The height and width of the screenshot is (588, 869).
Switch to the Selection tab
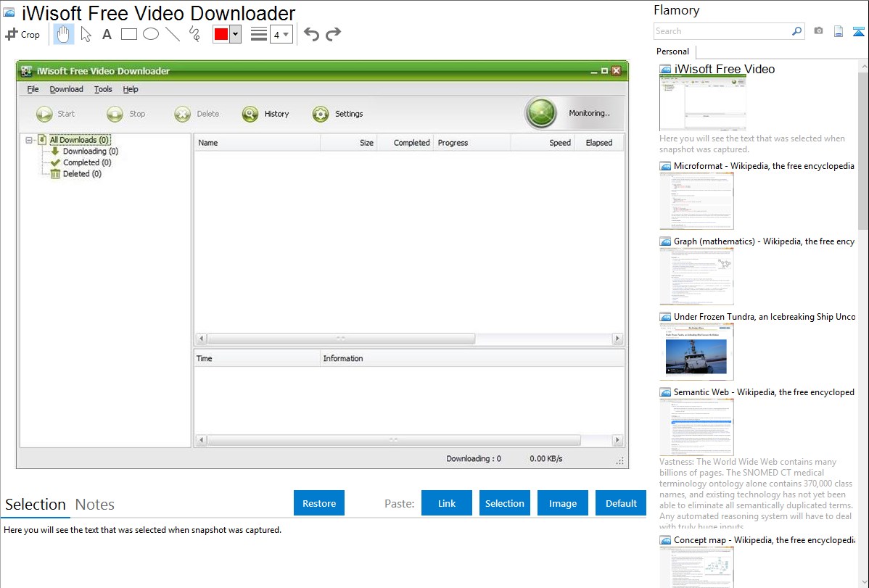[x=36, y=505]
